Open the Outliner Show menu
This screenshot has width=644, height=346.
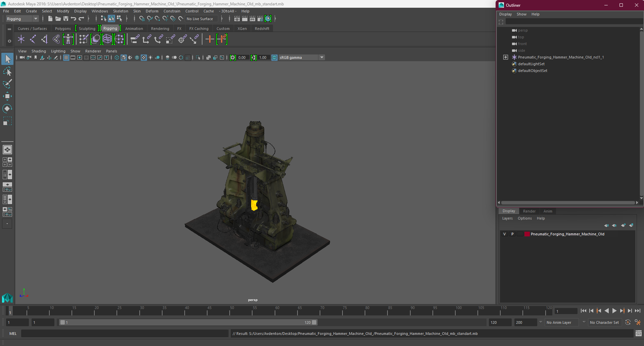[521, 14]
